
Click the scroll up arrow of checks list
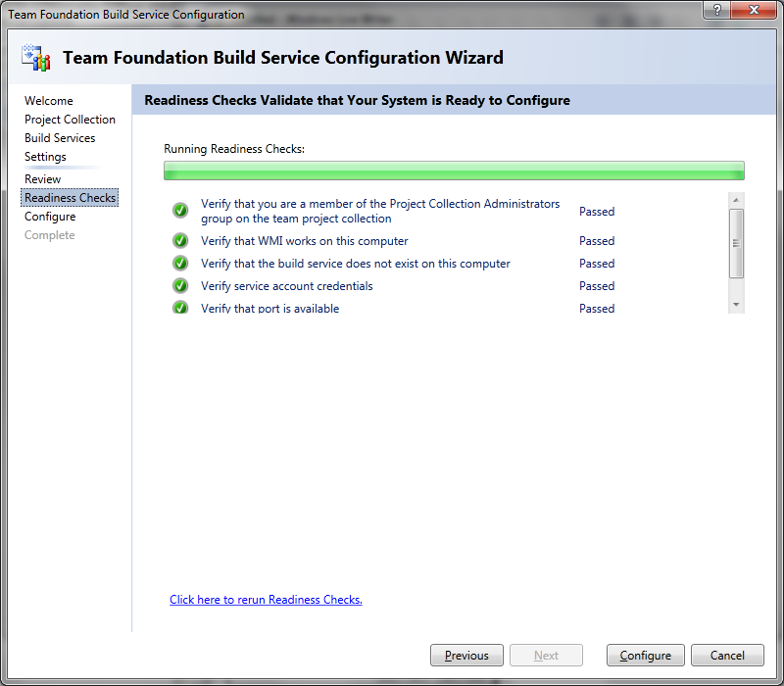click(x=736, y=200)
